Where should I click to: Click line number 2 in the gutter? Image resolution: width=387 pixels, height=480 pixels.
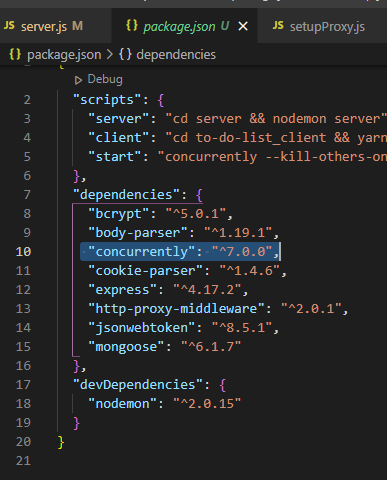pyautogui.click(x=27, y=100)
